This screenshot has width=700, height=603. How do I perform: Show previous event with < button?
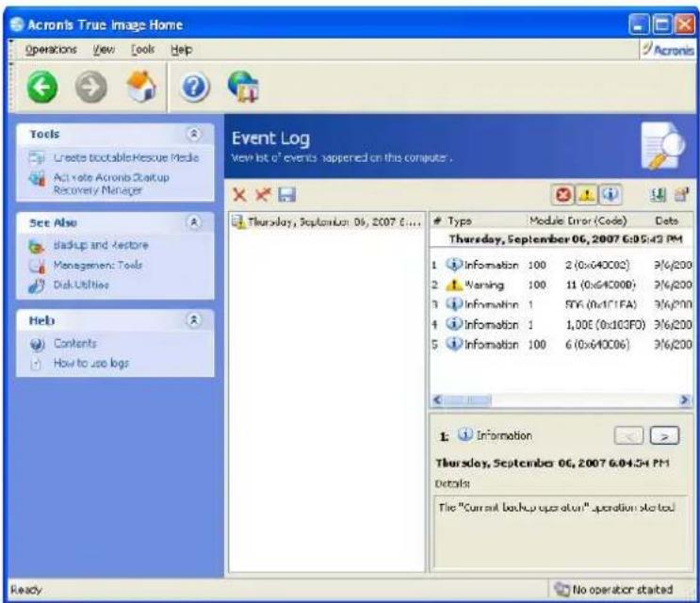click(629, 435)
